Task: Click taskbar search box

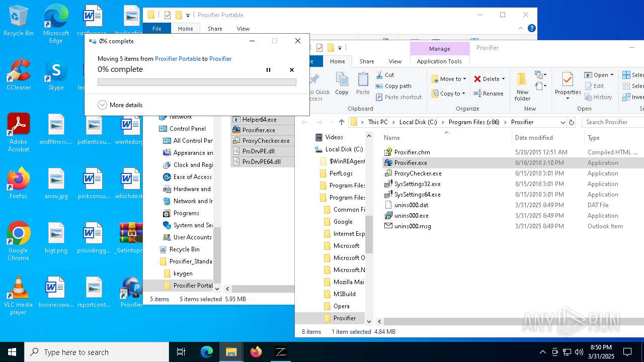Action: click(x=97, y=352)
